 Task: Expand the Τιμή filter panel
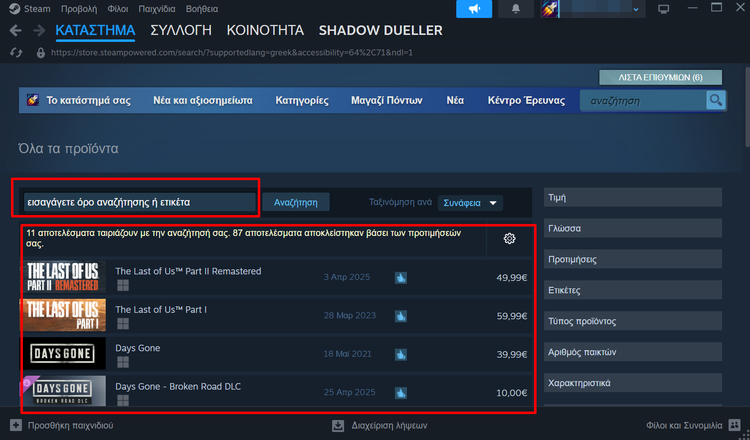pyautogui.click(x=633, y=197)
